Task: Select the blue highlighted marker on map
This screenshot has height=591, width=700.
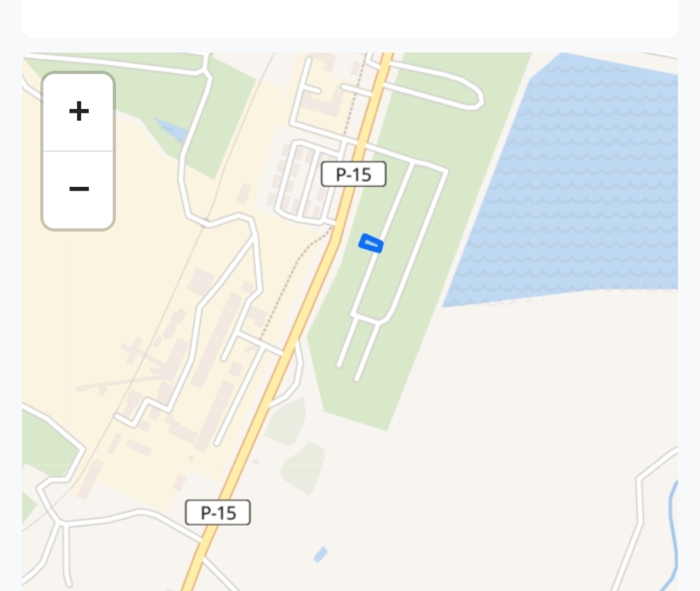Action: point(371,243)
